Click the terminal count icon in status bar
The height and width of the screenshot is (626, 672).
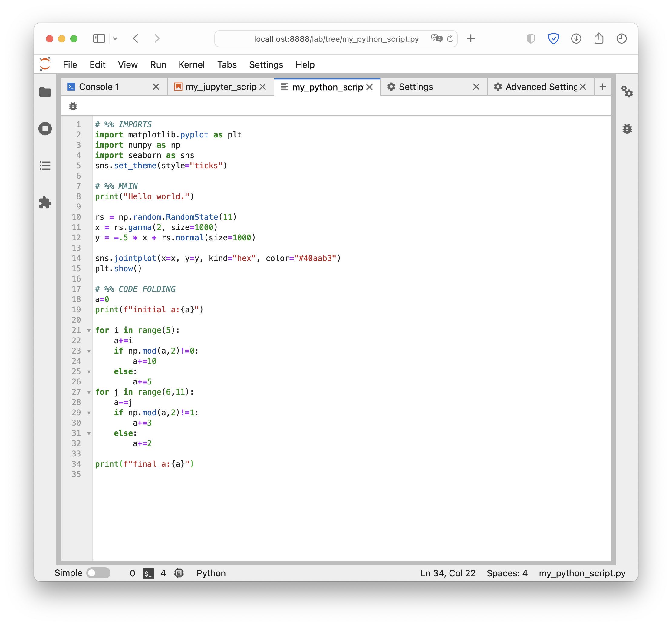(x=148, y=573)
